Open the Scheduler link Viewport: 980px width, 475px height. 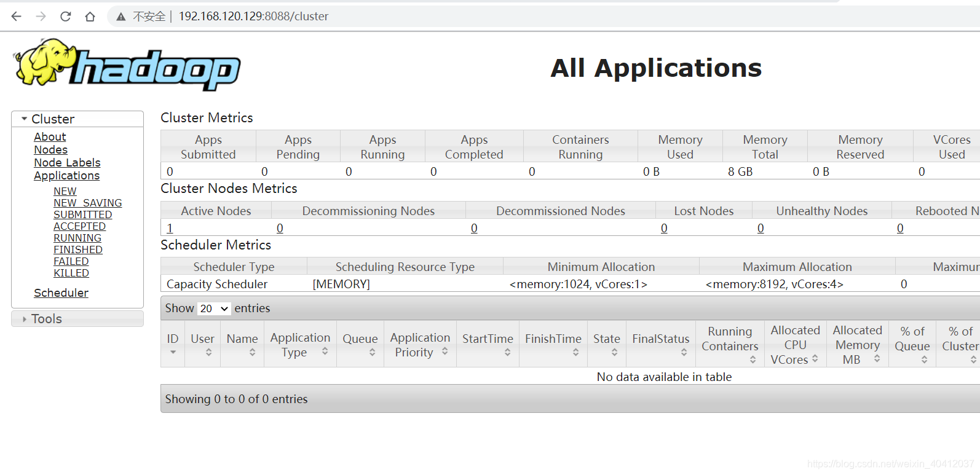61,293
